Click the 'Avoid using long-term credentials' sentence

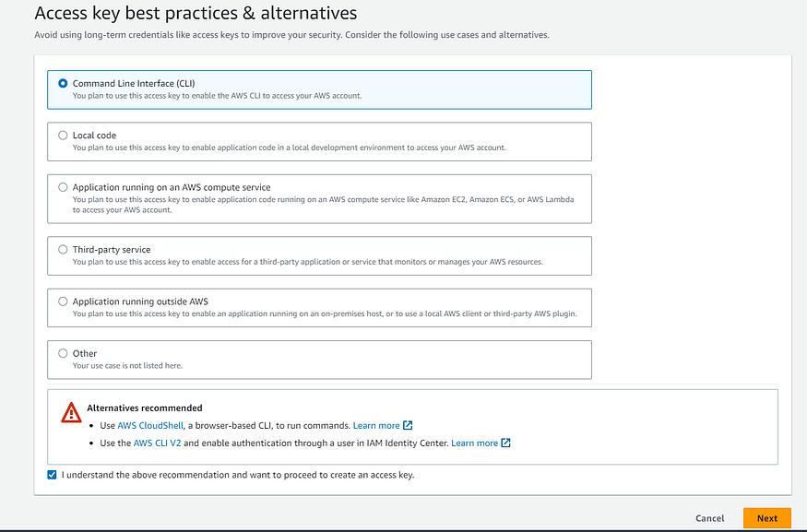point(291,35)
